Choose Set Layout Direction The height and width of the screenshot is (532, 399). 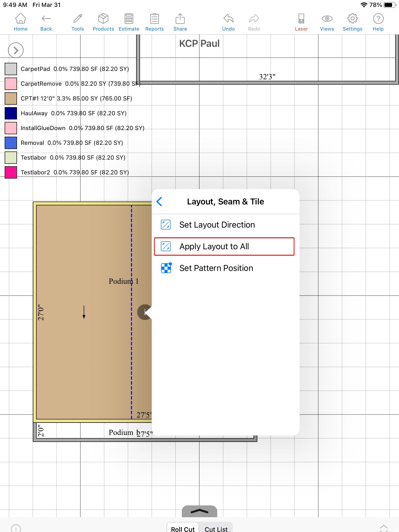tap(225, 225)
